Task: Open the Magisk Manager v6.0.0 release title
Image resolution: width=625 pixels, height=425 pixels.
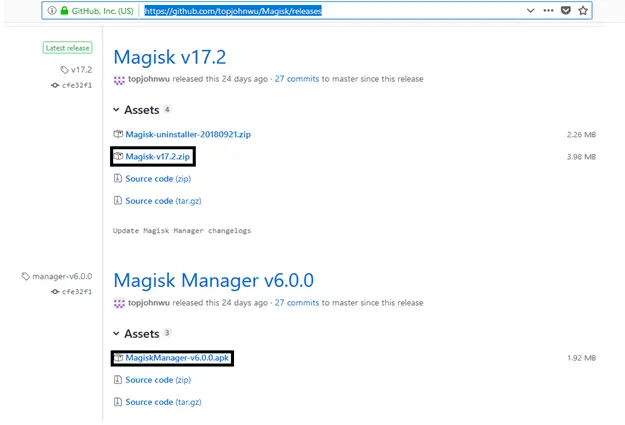Action: (214, 280)
